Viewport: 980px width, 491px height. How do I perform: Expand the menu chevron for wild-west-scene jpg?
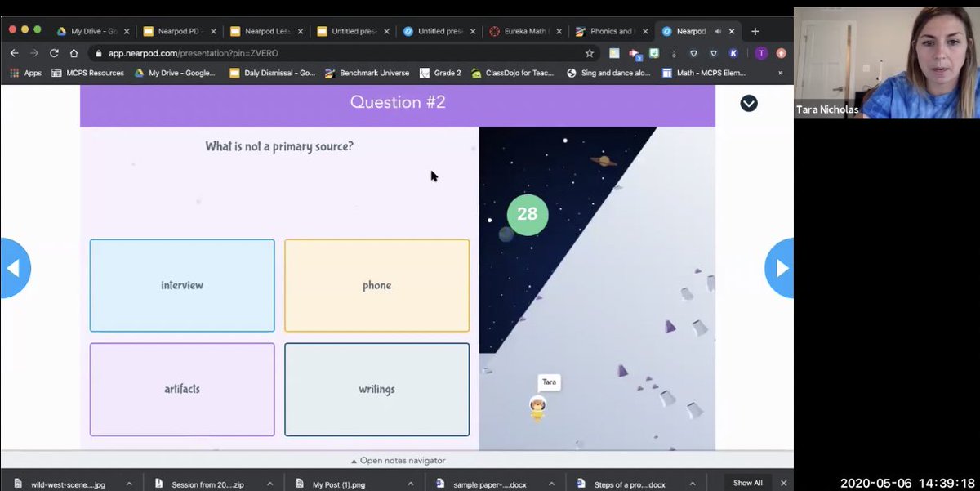point(129,484)
